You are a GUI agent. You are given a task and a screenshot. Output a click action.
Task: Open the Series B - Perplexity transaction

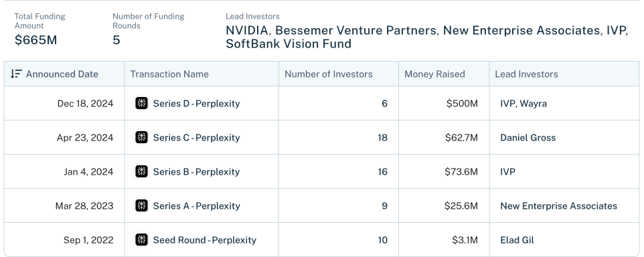tap(196, 171)
